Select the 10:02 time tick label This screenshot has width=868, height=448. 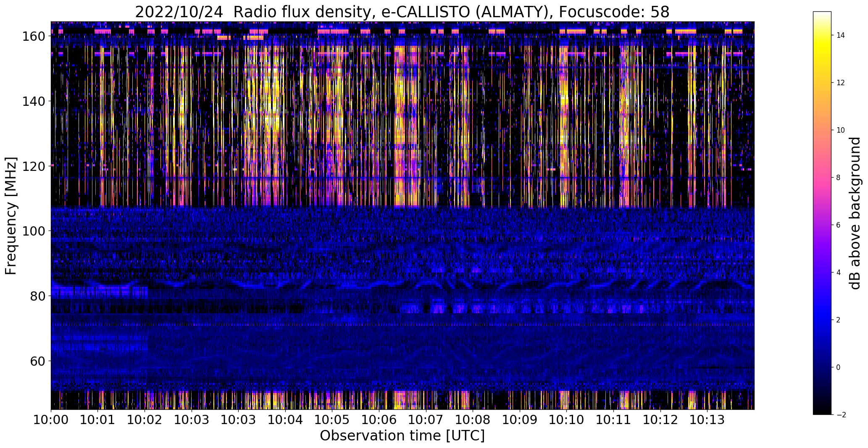click(145, 419)
